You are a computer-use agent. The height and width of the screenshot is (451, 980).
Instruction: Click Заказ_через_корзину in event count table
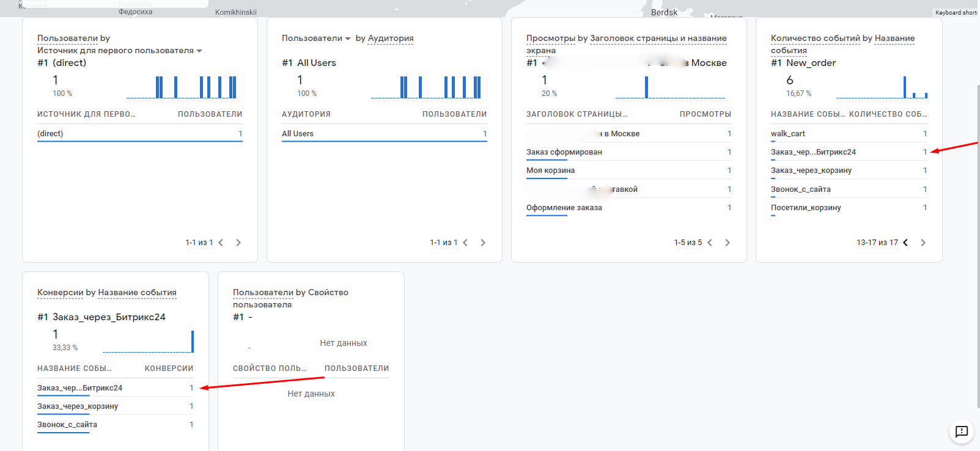coord(811,170)
